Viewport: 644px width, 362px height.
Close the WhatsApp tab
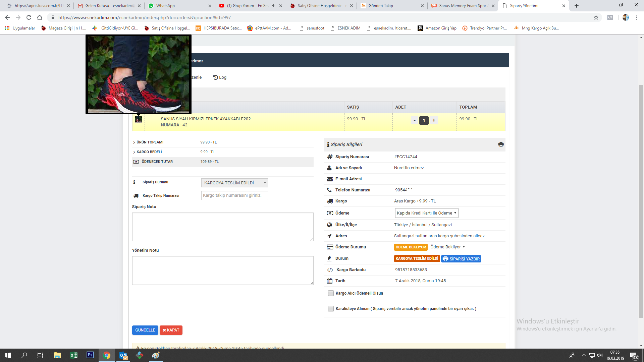210,6
